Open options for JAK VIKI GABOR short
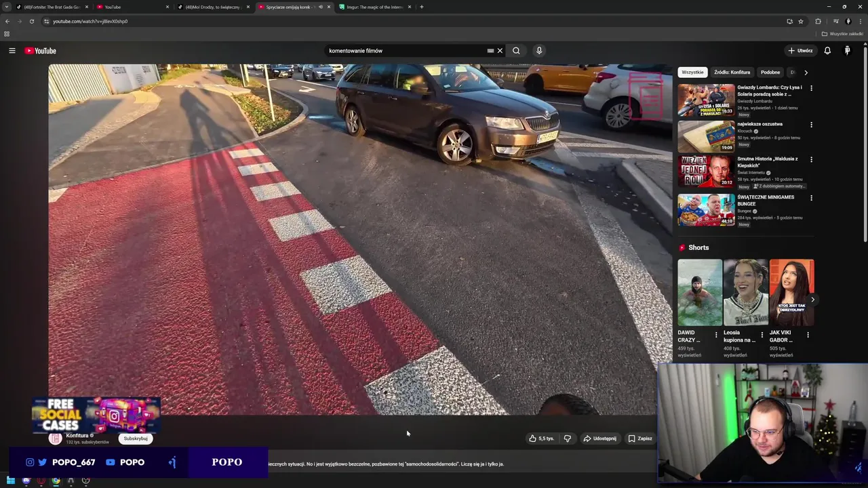 [x=808, y=335]
